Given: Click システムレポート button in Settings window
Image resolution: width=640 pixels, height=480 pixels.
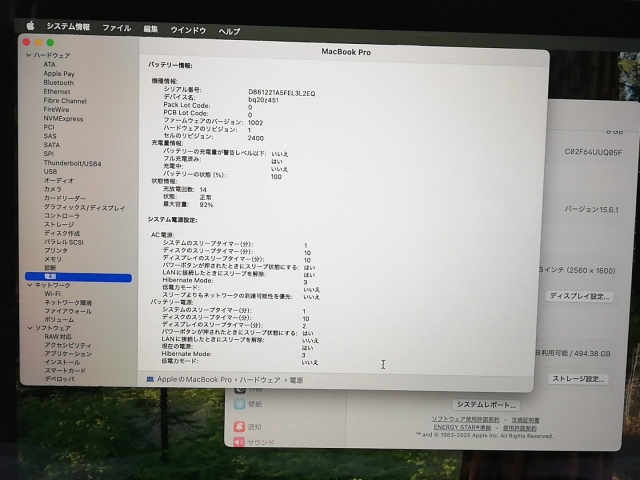Looking at the screenshot, I should pos(486,404).
